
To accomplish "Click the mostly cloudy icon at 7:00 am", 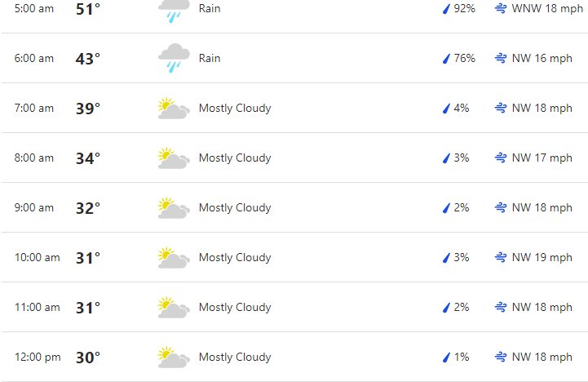I will pyautogui.click(x=174, y=109).
